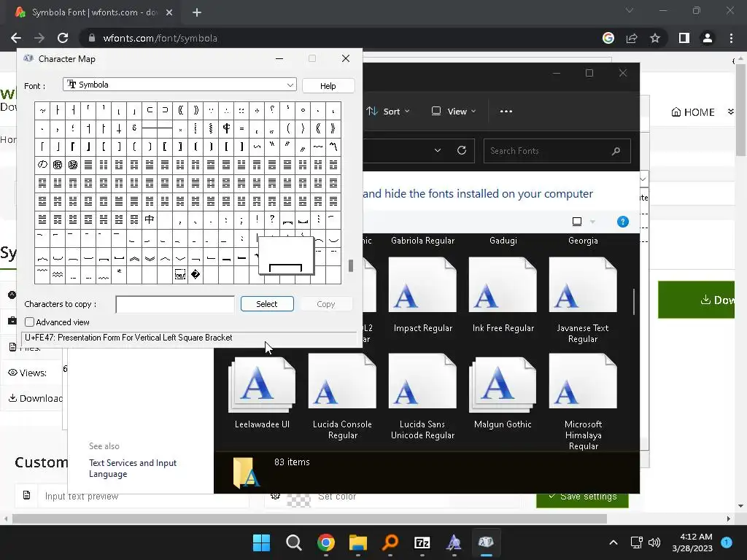Select the CJK middle character glyph in grid
Viewport: 747px width, 560px height.
[x=149, y=219]
